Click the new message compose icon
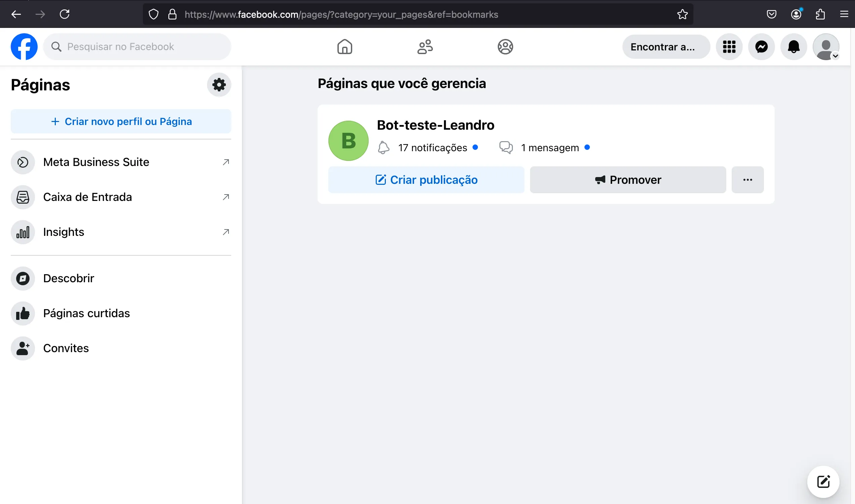The image size is (855, 504). coord(823,481)
